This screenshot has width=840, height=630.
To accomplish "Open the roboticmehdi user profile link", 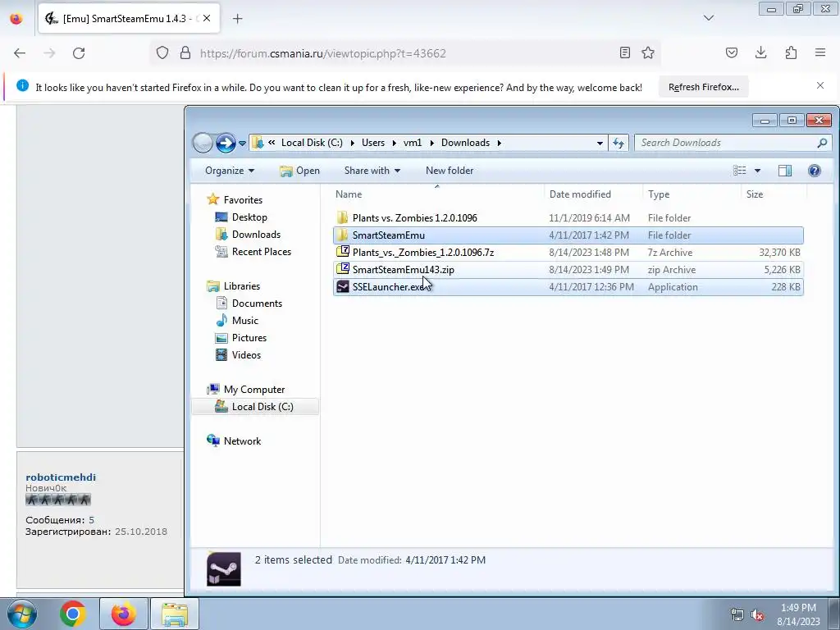I will (x=61, y=477).
